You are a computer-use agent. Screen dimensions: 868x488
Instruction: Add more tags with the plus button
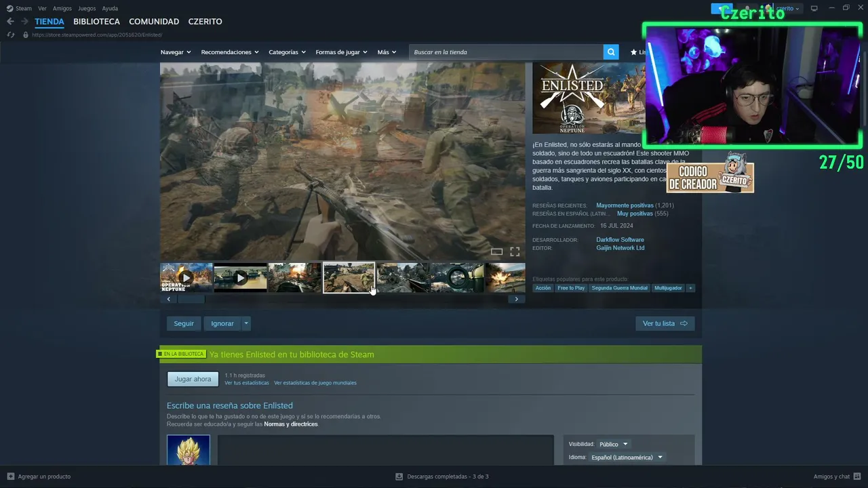(x=690, y=288)
